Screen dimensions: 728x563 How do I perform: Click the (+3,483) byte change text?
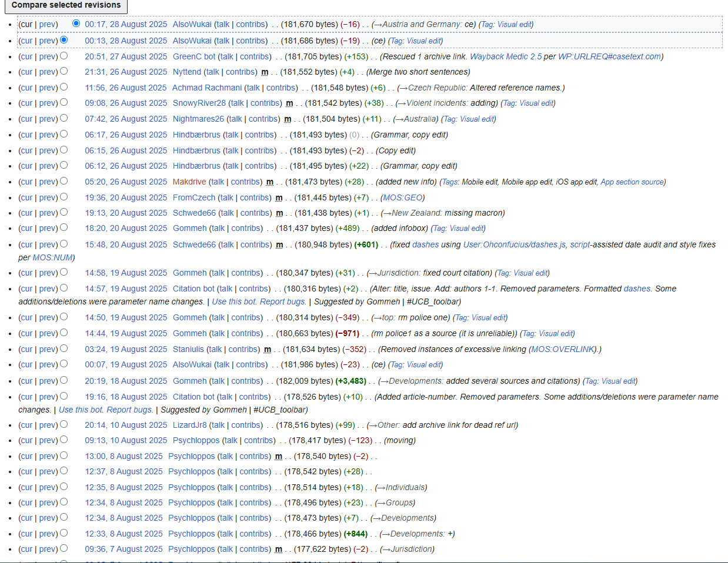coord(351,381)
